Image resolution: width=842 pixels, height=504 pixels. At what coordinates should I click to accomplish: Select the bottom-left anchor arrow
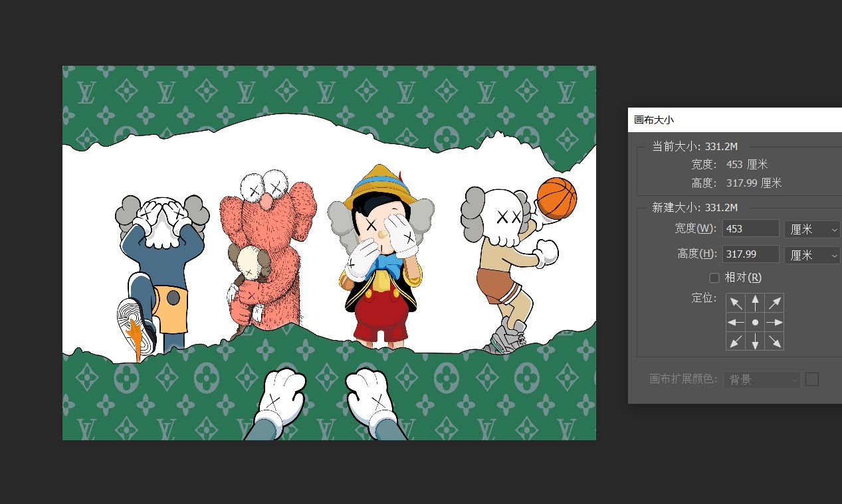point(736,341)
